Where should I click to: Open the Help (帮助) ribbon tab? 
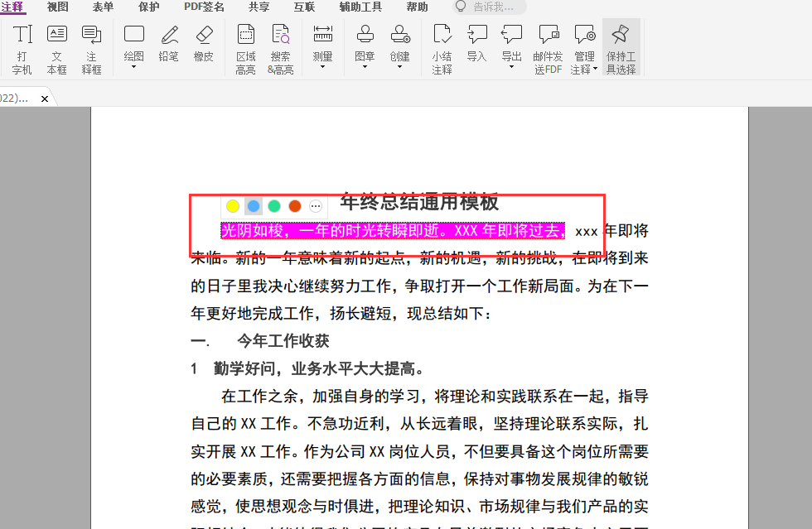[417, 7]
